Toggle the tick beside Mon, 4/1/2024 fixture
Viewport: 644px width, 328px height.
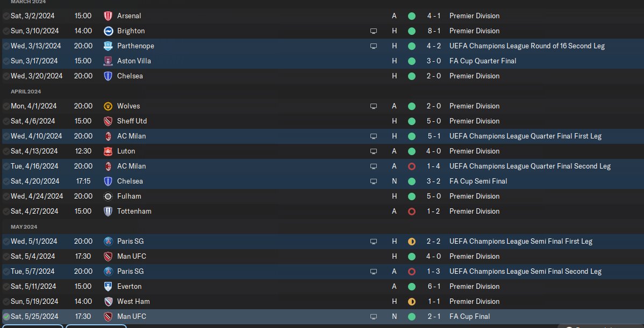pyautogui.click(x=6, y=106)
